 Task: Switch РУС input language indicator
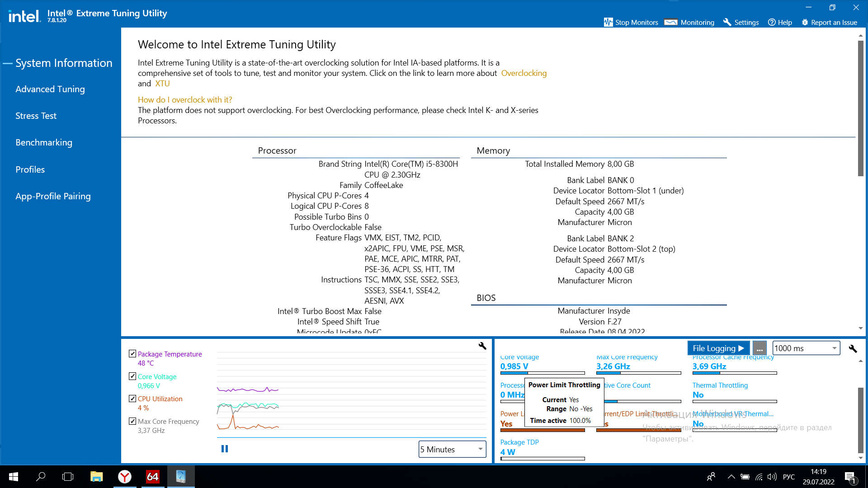pyautogui.click(x=789, y=477)
